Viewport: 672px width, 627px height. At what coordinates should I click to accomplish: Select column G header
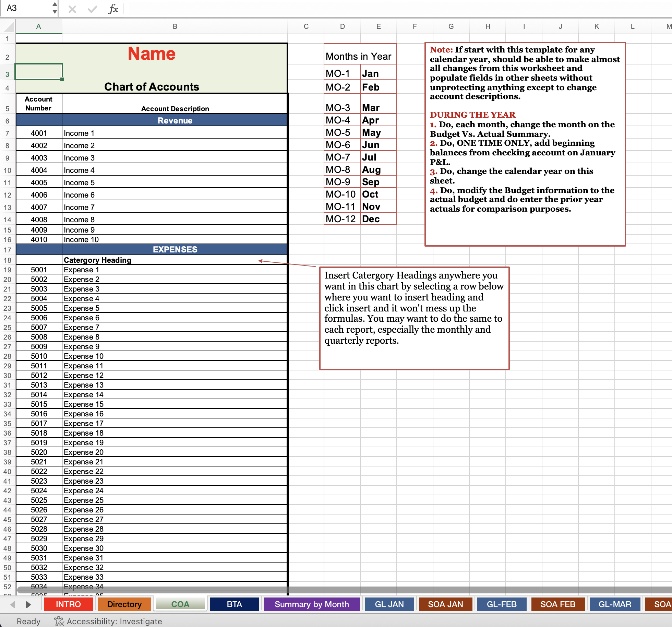451,26
